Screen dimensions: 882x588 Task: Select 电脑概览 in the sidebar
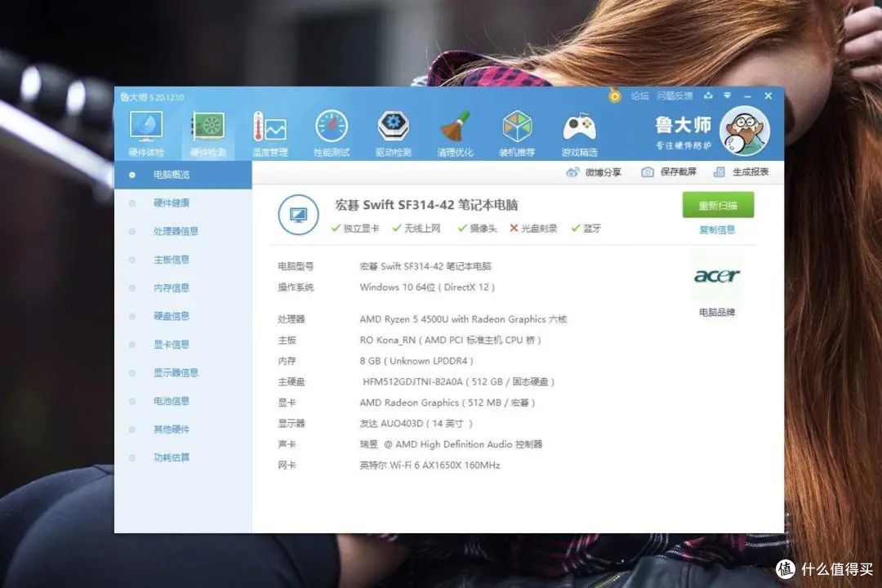(183, 175)
